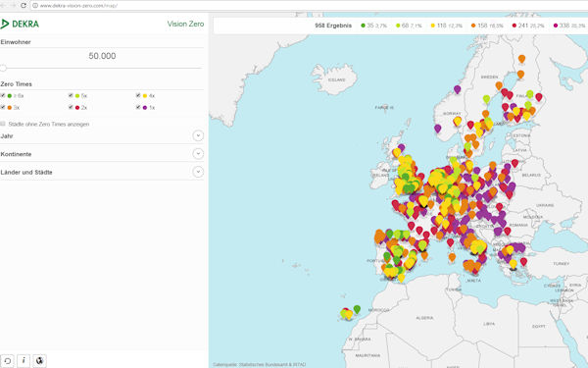Click the Einwohner slider handle

pos(3,68)
